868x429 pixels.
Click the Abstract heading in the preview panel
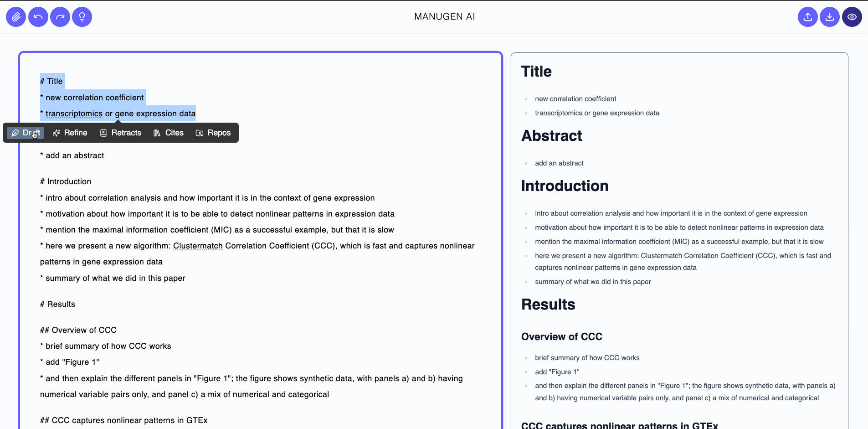point(551,136)
